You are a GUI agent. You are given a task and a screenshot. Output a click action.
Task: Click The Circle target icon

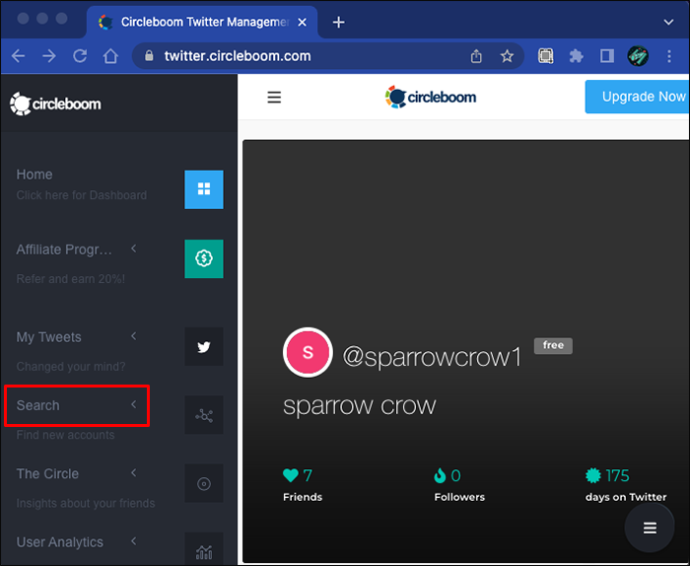pos(204,483)
